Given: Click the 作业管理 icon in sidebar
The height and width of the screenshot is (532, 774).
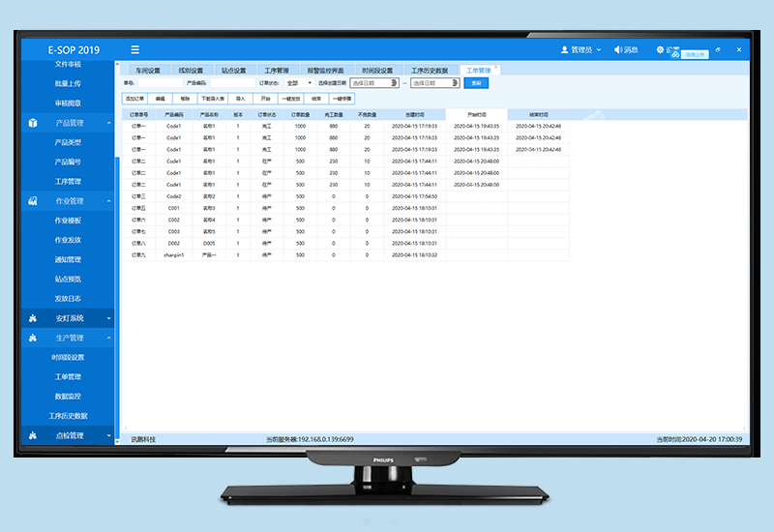Looking at the screenshot, I should pyautogui.click(x=33, y=201).
